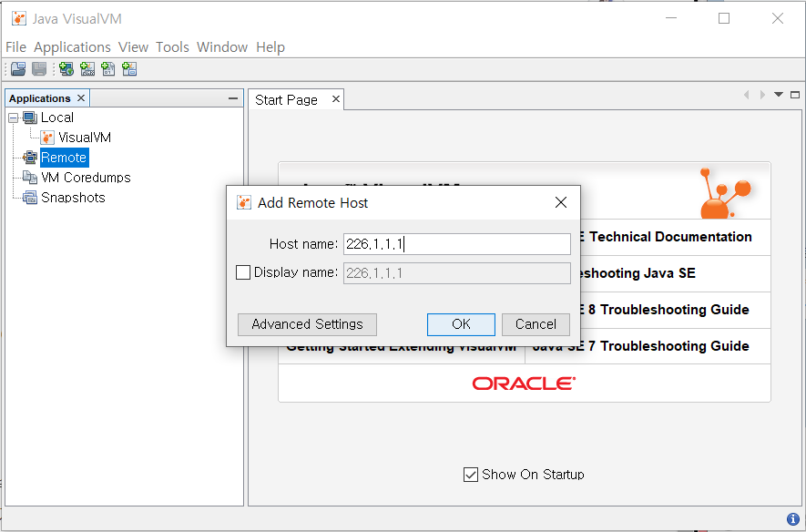
Task: Click the Add JMX Connection toolbar icon
Action: pos(87,69)
